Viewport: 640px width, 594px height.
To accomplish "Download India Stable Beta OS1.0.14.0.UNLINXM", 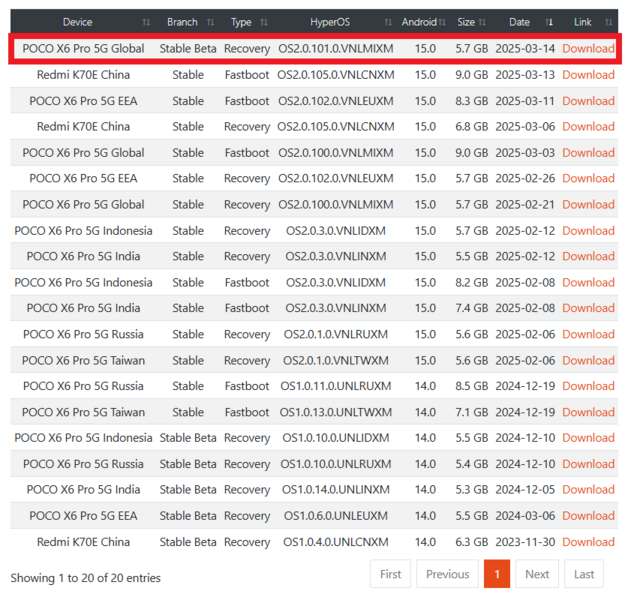I will (588, 490).
